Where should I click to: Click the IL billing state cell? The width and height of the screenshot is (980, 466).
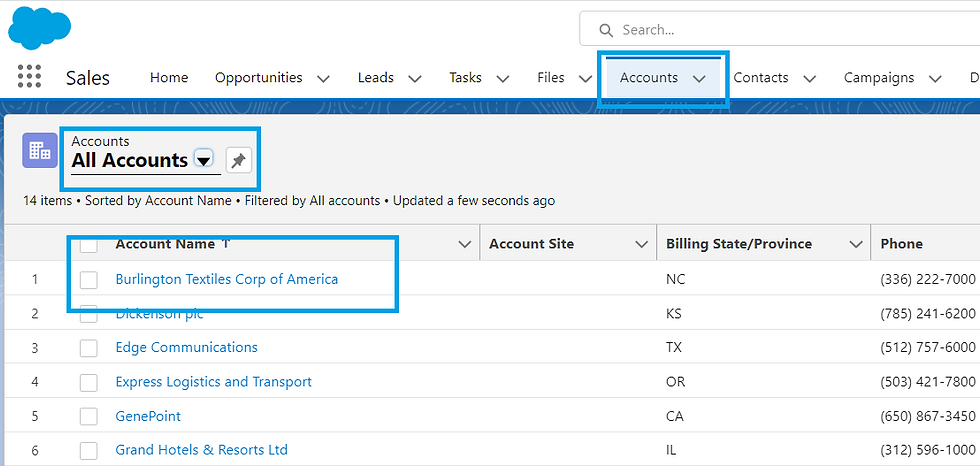click(671, 450)
